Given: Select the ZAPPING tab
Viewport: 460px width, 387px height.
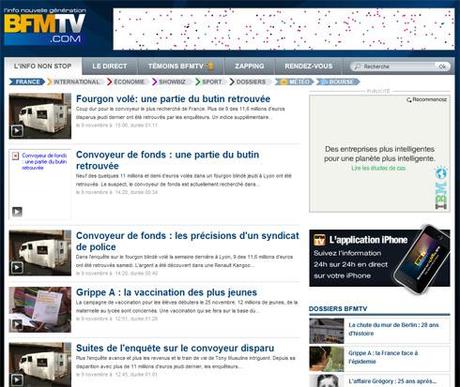Looking at the screenshot, I should tap(249, 66).
